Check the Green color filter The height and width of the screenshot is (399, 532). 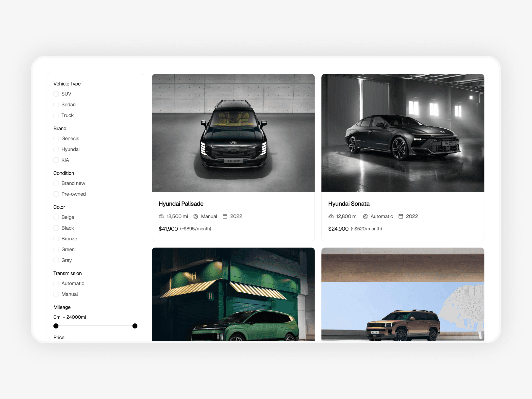pos(56,249)
